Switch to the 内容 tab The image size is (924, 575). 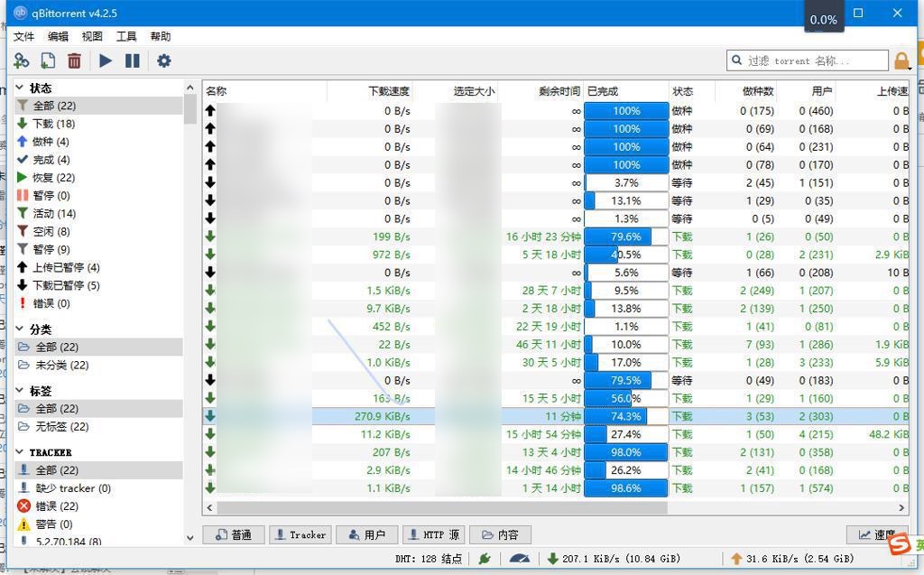click(x=500, y=535)
